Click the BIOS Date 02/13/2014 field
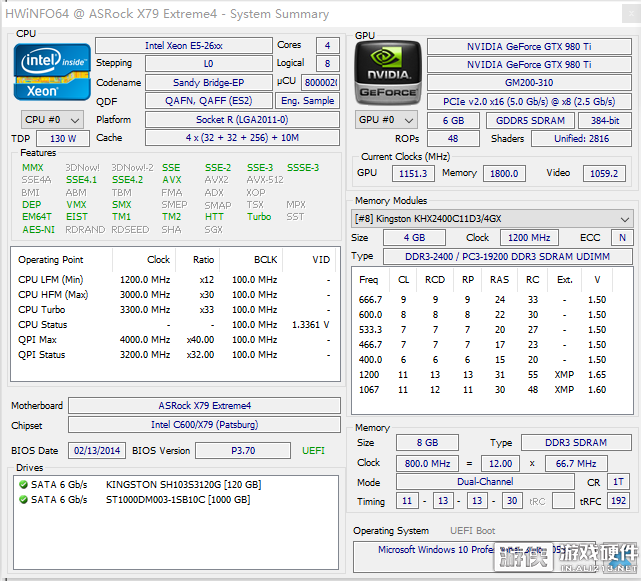Viewport: 641px width, 581px height. coord(97,451)
